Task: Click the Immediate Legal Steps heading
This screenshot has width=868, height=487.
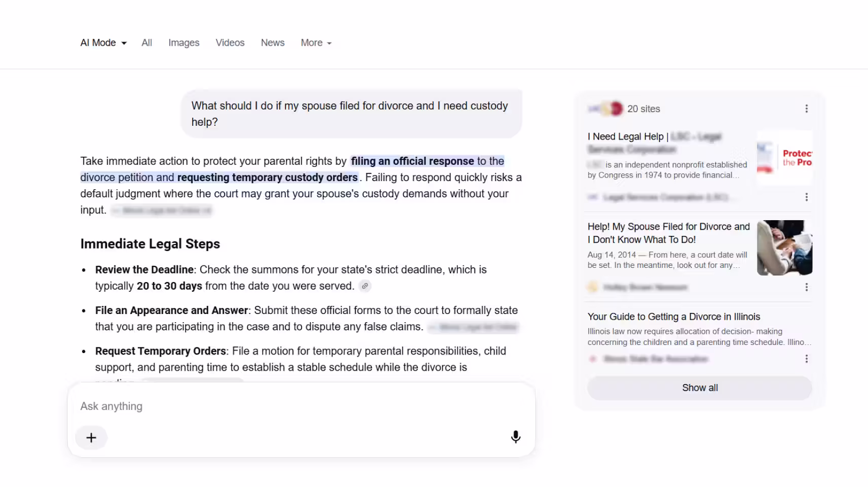Action: (150, 244)
